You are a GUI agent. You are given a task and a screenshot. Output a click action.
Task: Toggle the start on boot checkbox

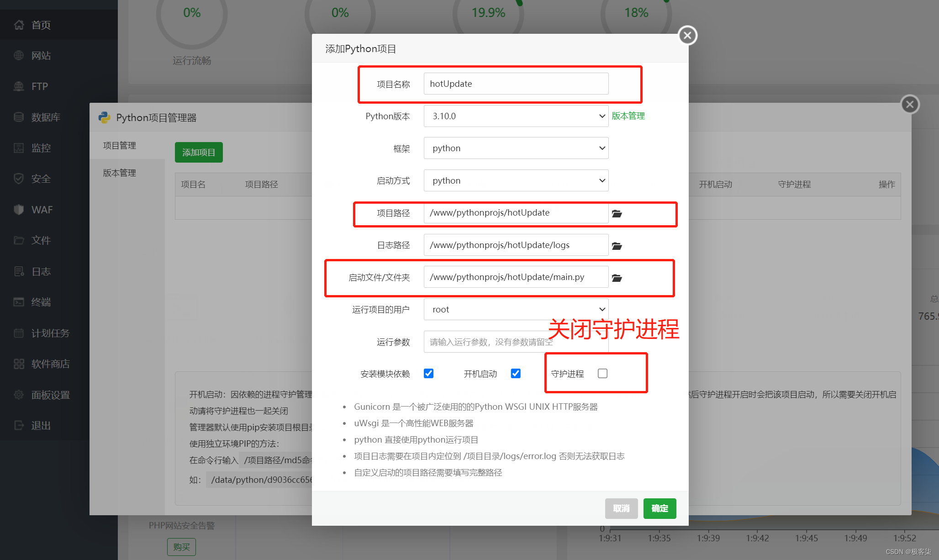516,374
